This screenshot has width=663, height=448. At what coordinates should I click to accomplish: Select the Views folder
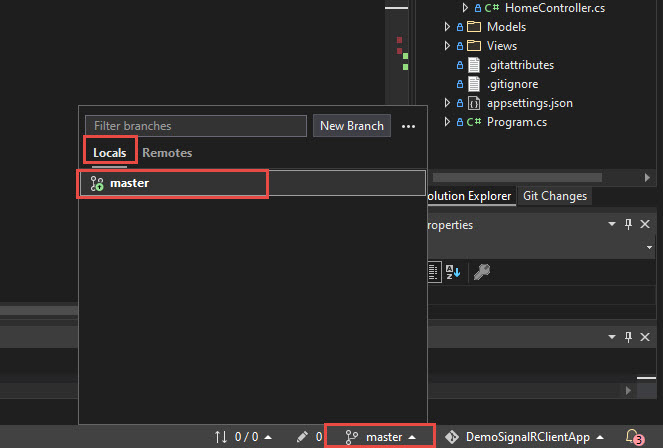coord(502,46)
